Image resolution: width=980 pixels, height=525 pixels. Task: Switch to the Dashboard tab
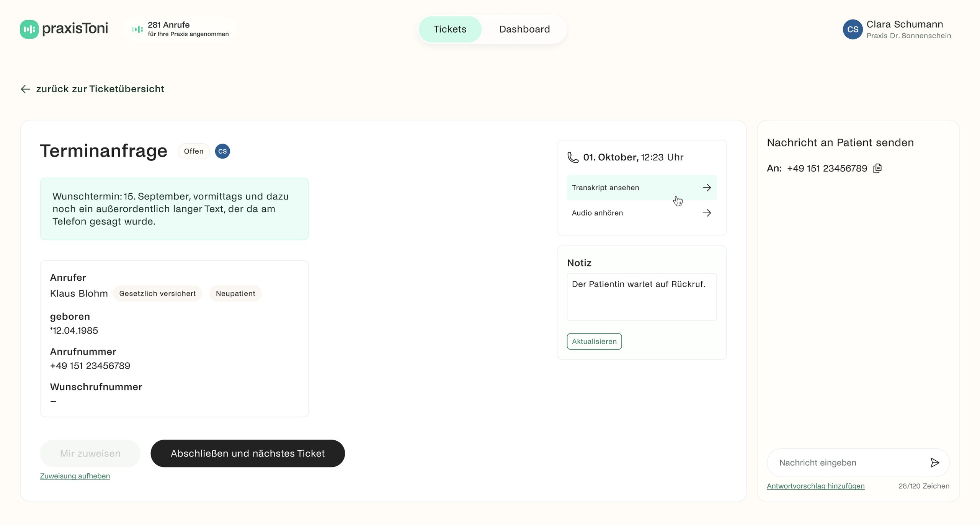point(524,29)
